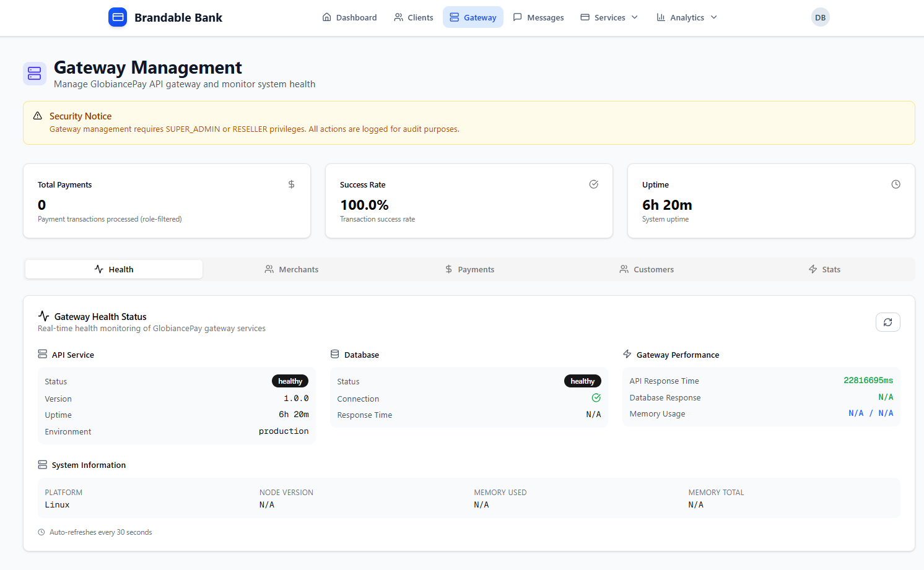Click the Security Notice warning triangle
The image size is (924, 570).
point(38,116)
